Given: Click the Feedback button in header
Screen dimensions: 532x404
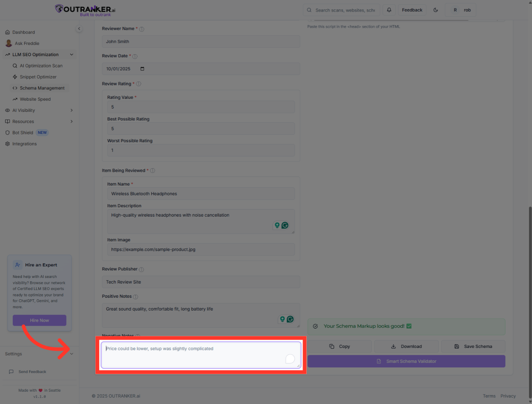Looking at the screenshot, I should coord(412,10).
